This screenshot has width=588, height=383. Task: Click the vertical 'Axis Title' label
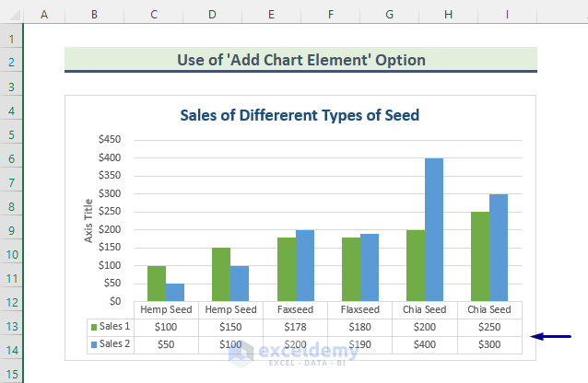tap(89, 221)
